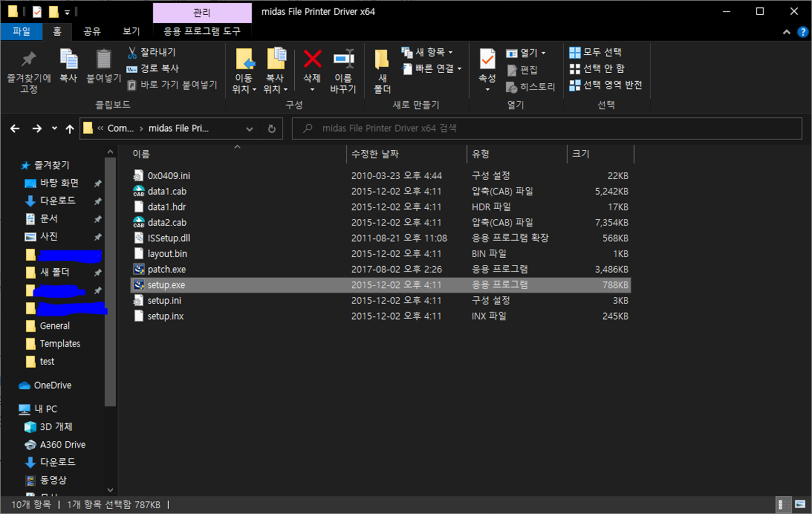Click the 복사 (Copy) ribbon icon
This screenshot has height=514, width=812.
pyautogui.click(x=68, y=66)
